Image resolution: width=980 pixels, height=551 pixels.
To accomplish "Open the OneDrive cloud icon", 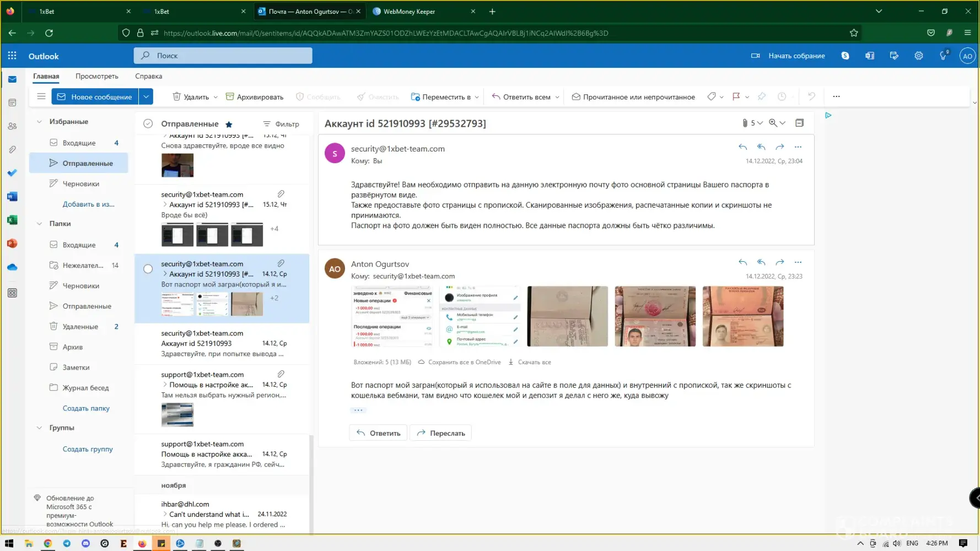I will (x=12, y=267).
